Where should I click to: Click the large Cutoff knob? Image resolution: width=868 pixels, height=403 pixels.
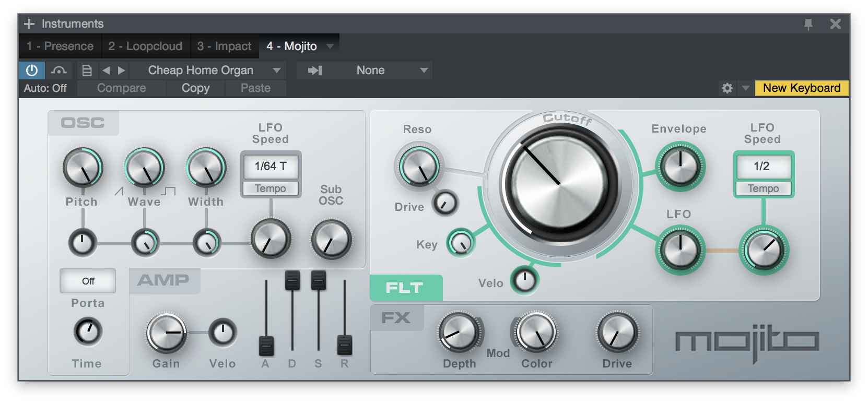pyautogui.click(x=559, y=184)
